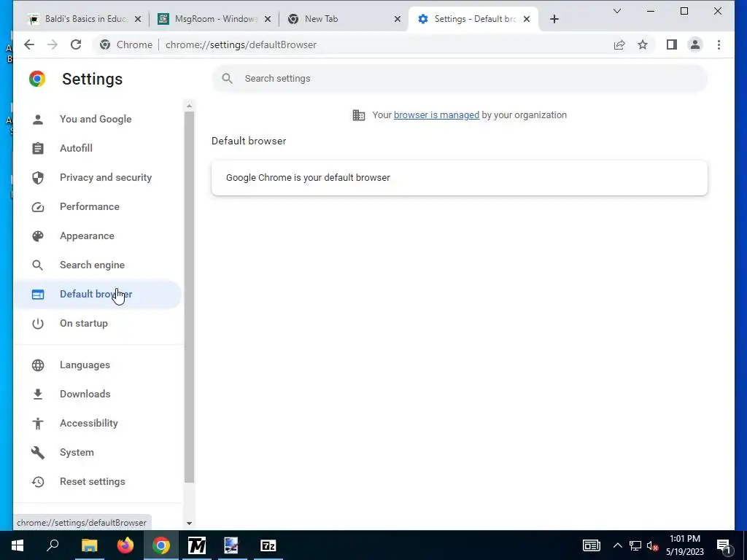Select Accessibility in the sidebar
This screenshot has height=560, width=747.
[97, 424]
